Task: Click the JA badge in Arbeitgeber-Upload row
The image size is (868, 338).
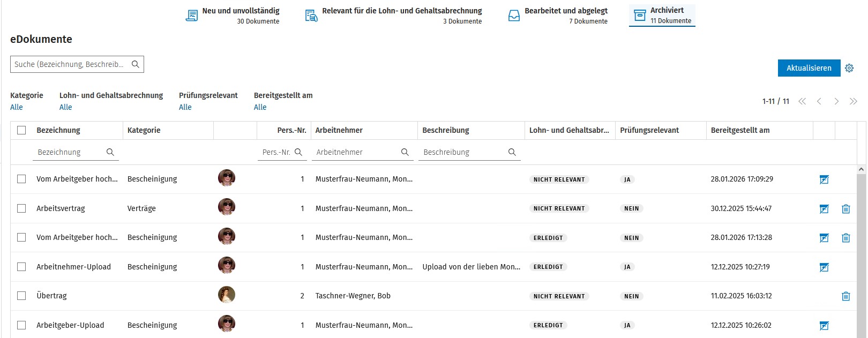Action: tap(627, 325)
